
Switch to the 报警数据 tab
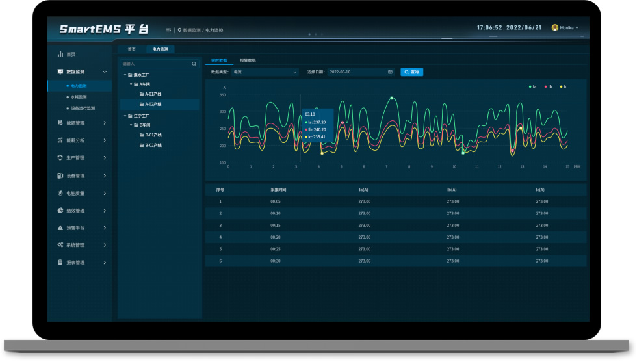(248, 60)
